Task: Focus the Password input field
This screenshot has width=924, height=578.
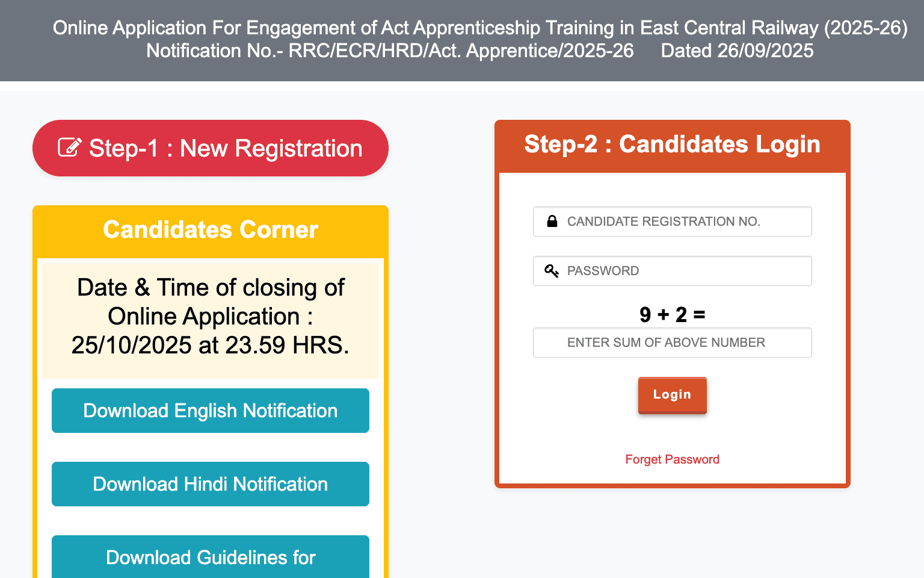Action: [680, 271]
